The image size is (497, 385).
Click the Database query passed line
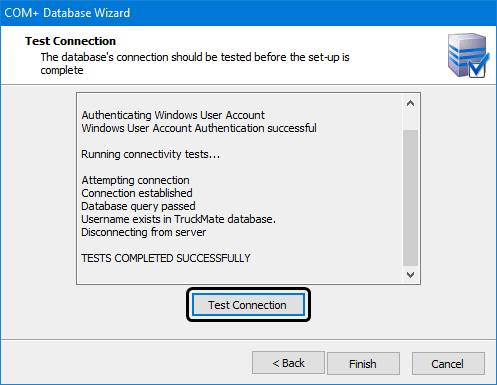pos(138,206)
